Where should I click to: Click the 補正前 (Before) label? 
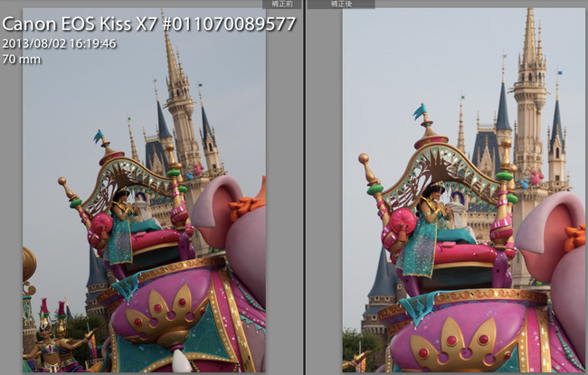click(282, 5)
